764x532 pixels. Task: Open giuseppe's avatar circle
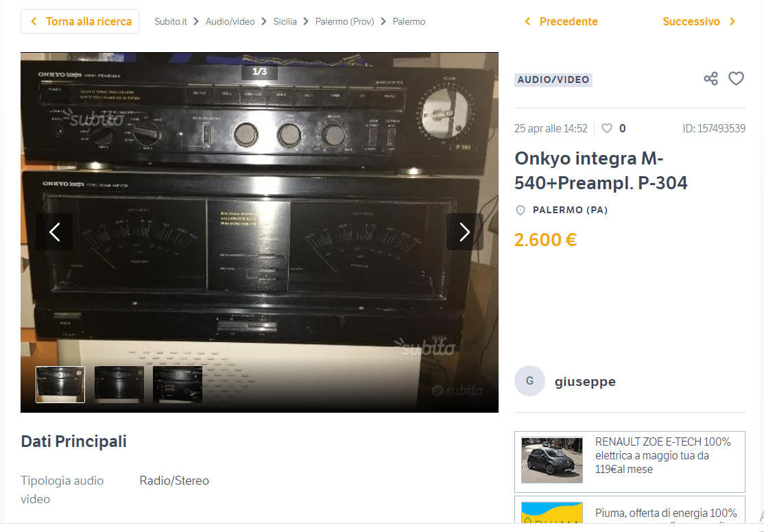[529, 381]
